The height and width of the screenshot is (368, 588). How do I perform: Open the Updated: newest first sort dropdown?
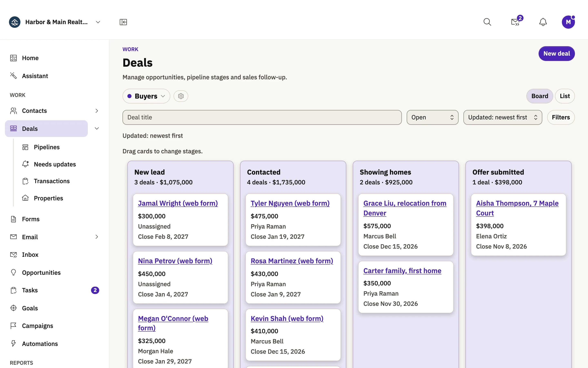(x=503, y=117)
